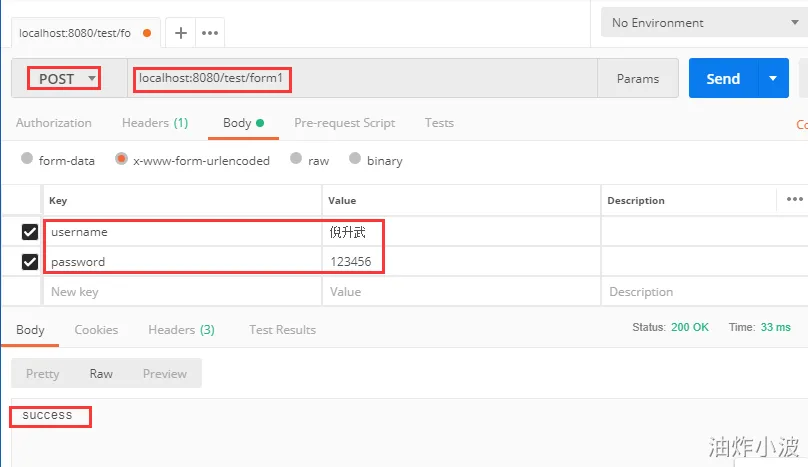
Task: Click the Params button
Action: (638, 78)
